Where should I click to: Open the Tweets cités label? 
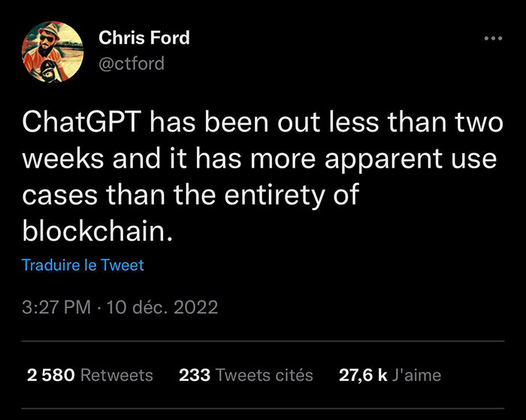point(264,375)
